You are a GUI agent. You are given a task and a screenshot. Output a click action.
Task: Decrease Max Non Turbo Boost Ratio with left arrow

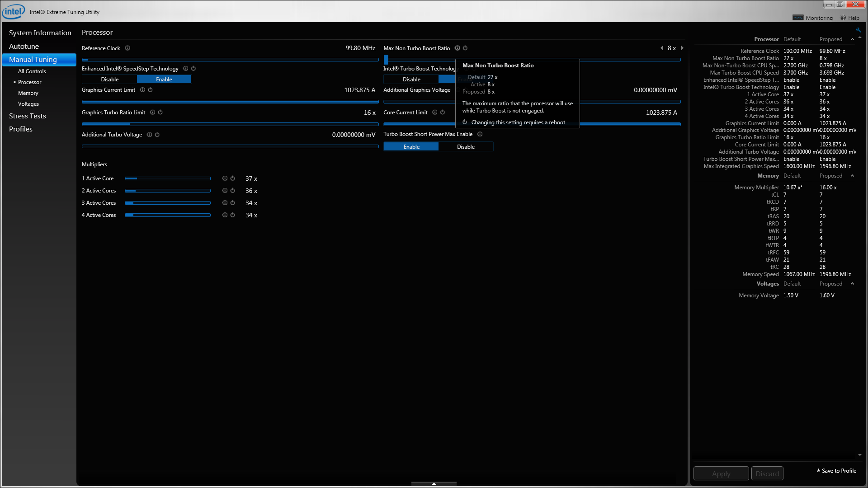click(662, 48)
